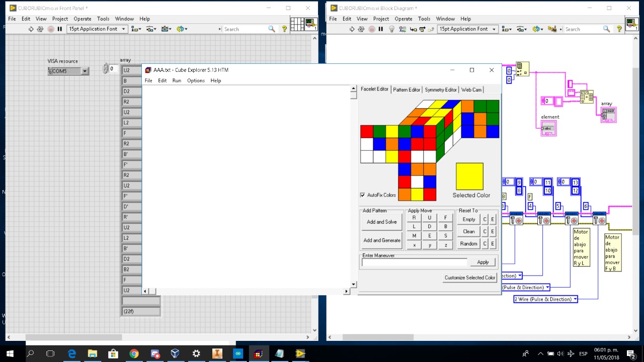Viewport: 644px width, 362px height.
Task: Open Resize Objects menu in Front Panel
Action: (167, 29)
